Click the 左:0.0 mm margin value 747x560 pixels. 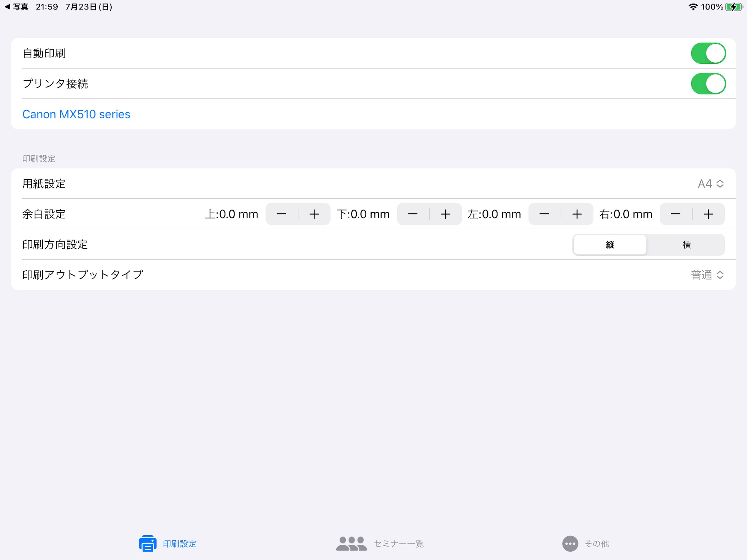point(494,214)
